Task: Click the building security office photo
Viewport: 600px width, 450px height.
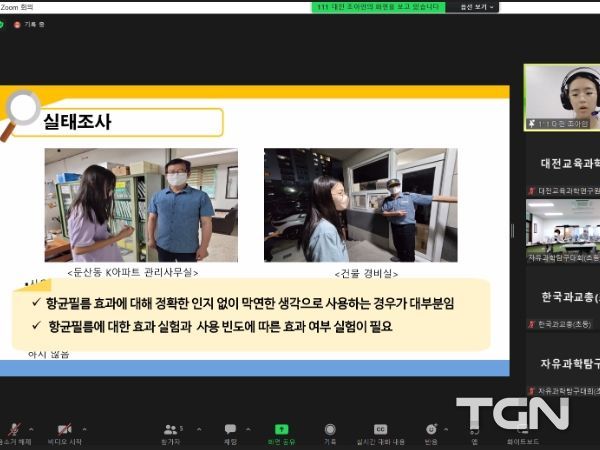Action: click(x=361, y=205)
